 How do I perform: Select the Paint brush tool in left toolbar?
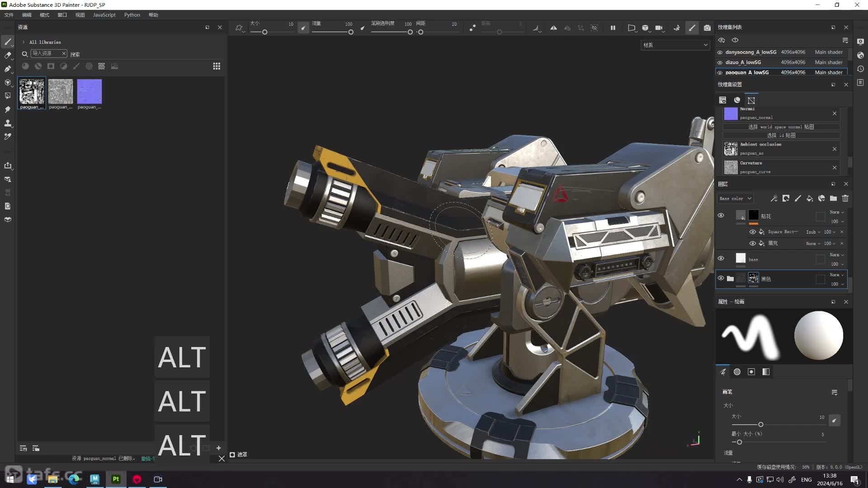tap(8, 42)
